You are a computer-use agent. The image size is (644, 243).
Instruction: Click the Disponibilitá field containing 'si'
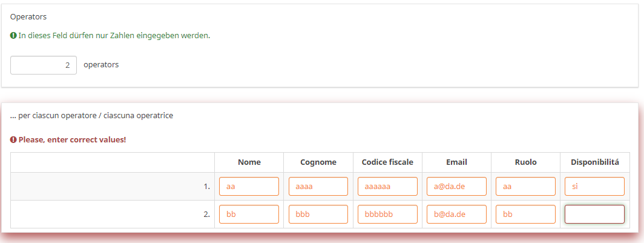coord(594,187)
